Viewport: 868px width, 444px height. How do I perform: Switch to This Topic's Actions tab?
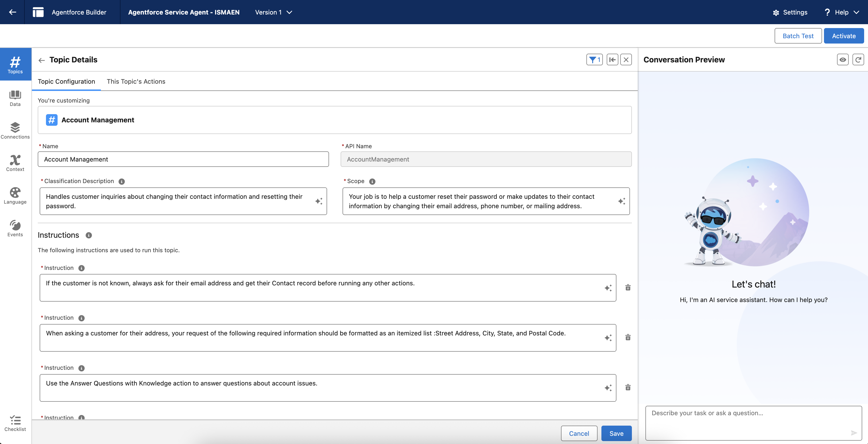[136, 81]
